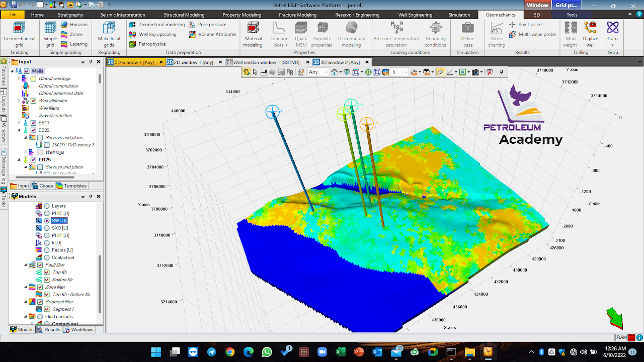Click the Windows Start button

pos(156,352)
